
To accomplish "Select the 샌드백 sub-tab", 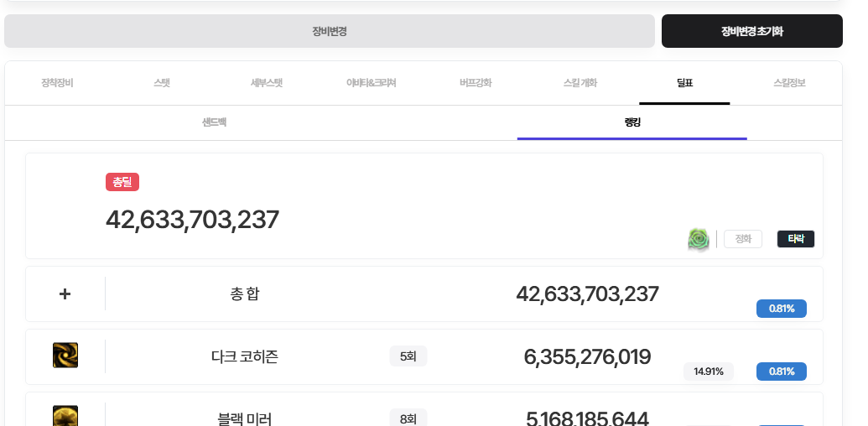I will tap(214, 122).
